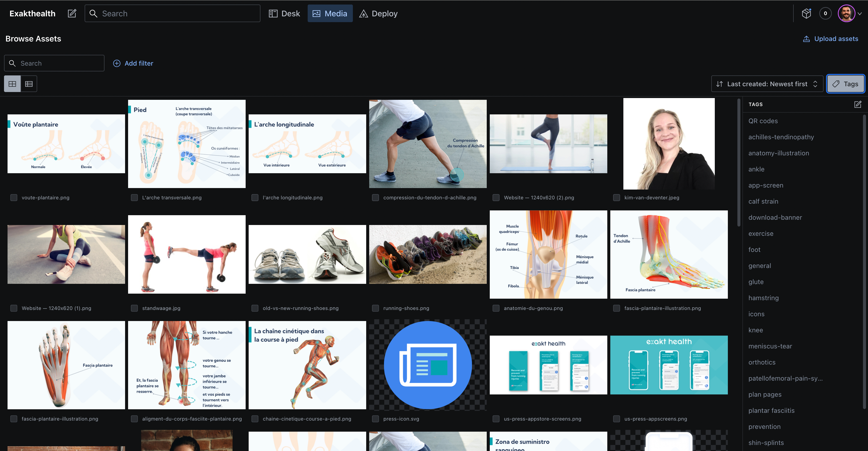Click the Add filter plus icon
This screenshot has width=868, height=451.
tap(117, 63)
